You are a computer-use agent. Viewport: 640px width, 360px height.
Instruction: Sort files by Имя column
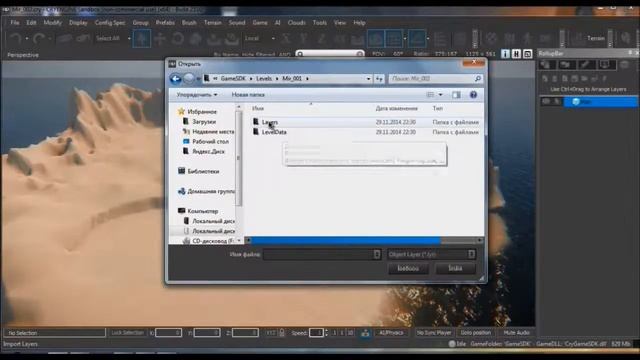pyautogui.click(x=258, y=109)
